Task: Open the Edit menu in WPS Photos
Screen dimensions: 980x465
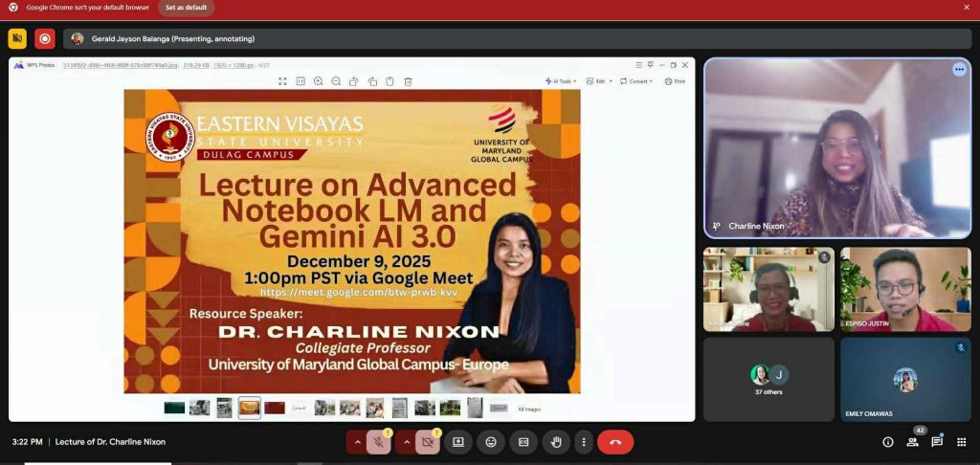Action: [600, 81]
